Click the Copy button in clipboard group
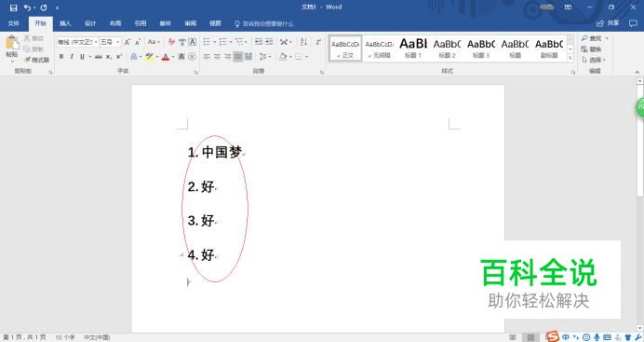644x342 pixels. 34,48
